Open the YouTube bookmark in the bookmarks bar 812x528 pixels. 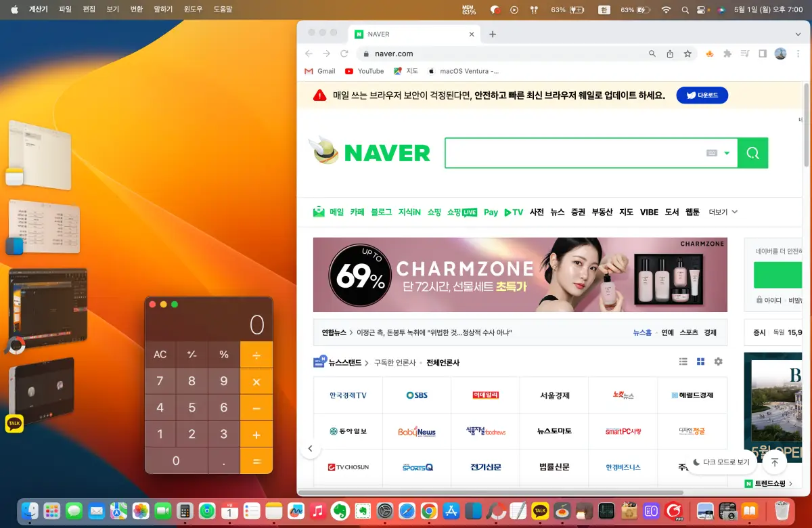pos(364,70)
